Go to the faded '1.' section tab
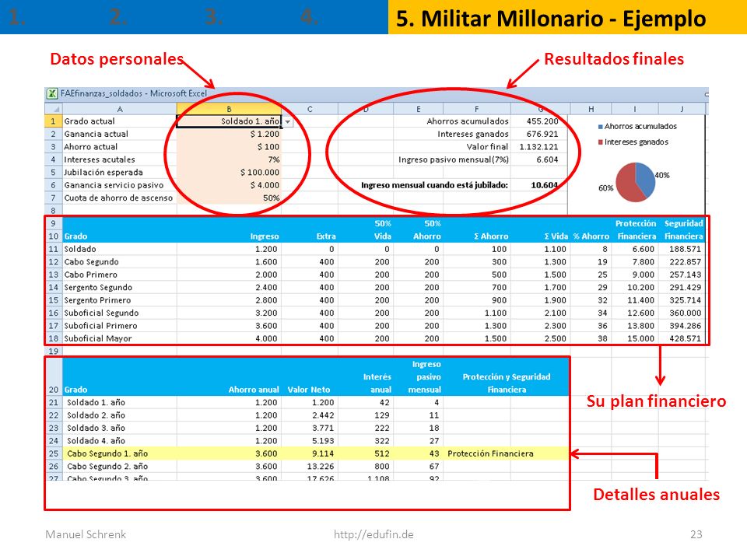The height and width of the screenshot is (560, 747). [x=17, y=17]
